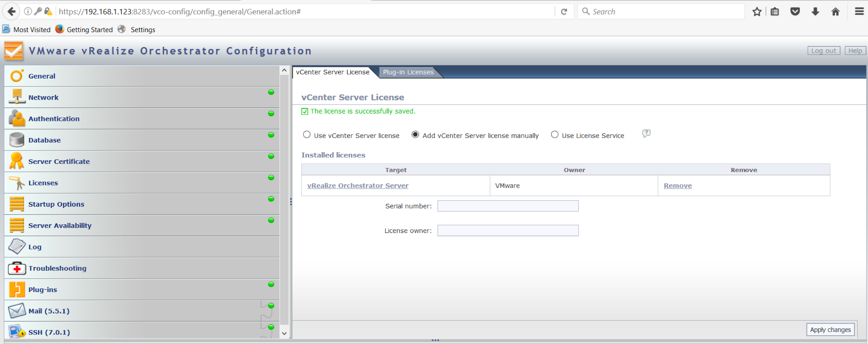Open Troubleshooting section
The width and height of the screenshot is (868, 344).
click(x=142, y=268)
